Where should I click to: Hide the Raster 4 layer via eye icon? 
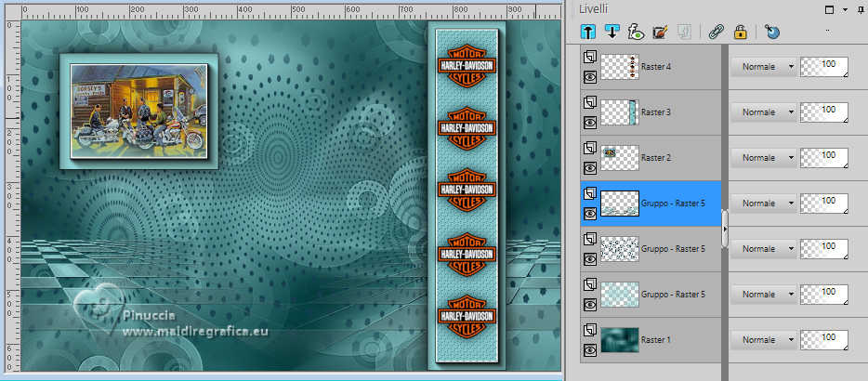tap(590, 76)
